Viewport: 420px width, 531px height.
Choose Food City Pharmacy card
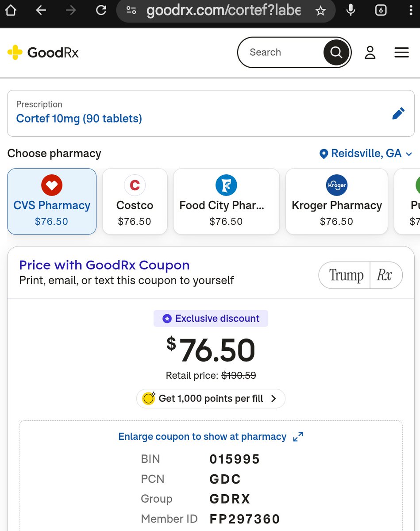(226, 201)
